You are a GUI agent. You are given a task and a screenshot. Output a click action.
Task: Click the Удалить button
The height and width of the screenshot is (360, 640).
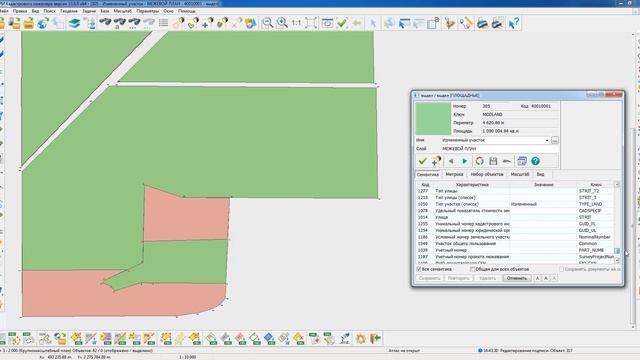click(487, 278)
